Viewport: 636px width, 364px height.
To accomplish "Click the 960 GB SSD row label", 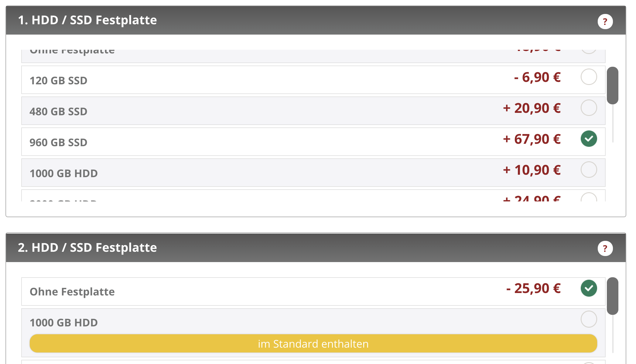I will coord(58,143).
